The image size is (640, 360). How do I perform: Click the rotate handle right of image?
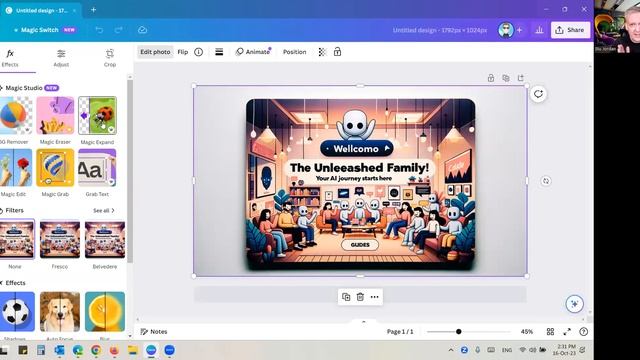pyautogui.click(x=546, y=181)
